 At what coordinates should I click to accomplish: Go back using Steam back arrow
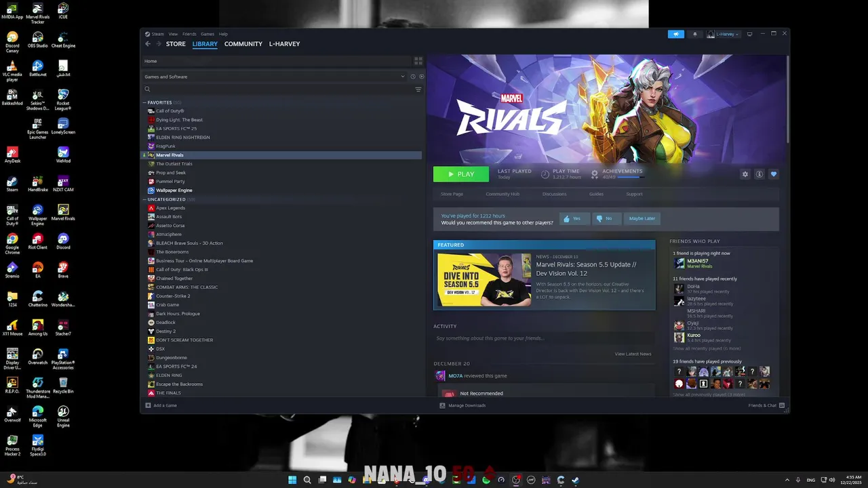click(148, 44)
